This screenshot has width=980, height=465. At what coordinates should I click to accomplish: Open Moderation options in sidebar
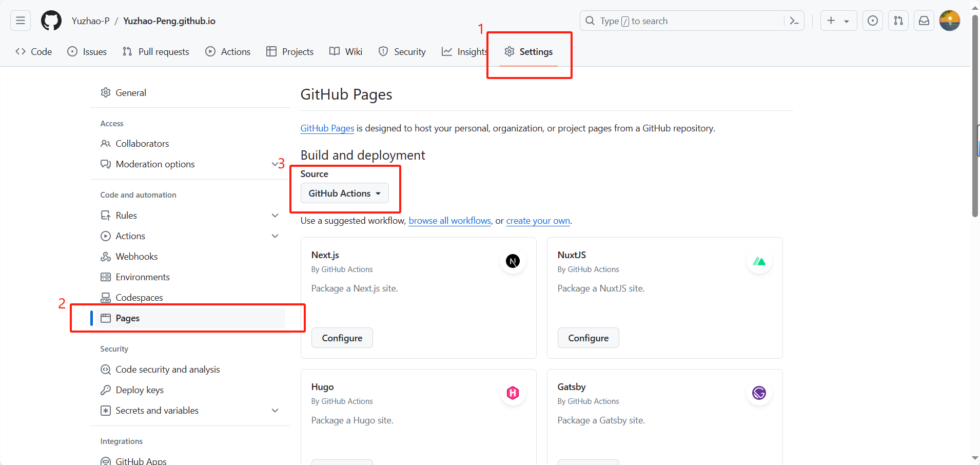click(190, 164)
